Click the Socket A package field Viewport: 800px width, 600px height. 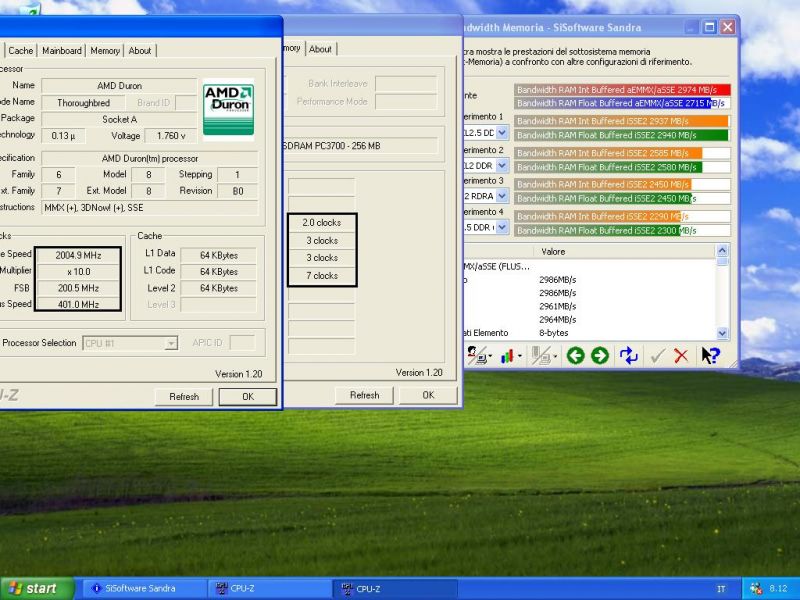[x=119, y=119]
